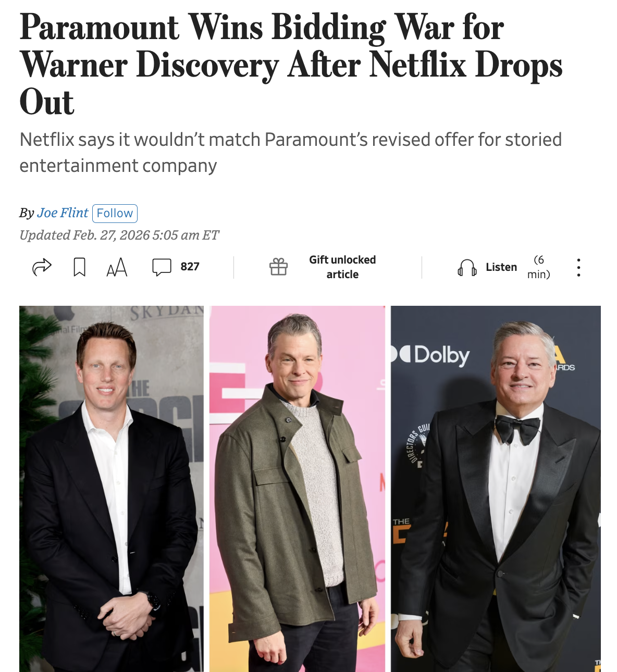The image size is (617, 672).
Task: Open middle photo with pink background
Action: 297,489
